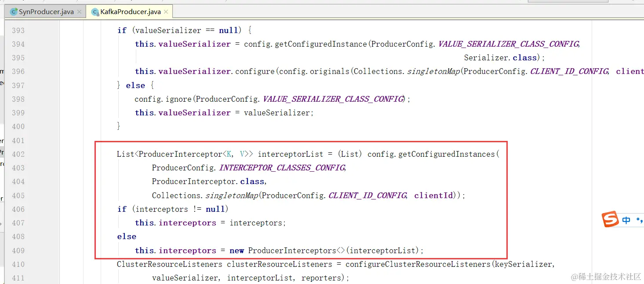The image size is (644, 284).
Task: Click the else keyword on line 397
Action: [135, 85]
